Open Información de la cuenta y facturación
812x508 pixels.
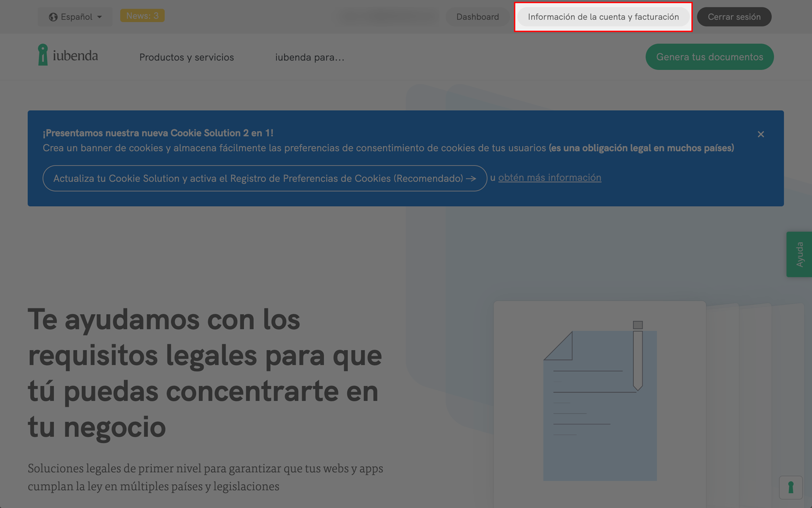click(x=603, y=17)
